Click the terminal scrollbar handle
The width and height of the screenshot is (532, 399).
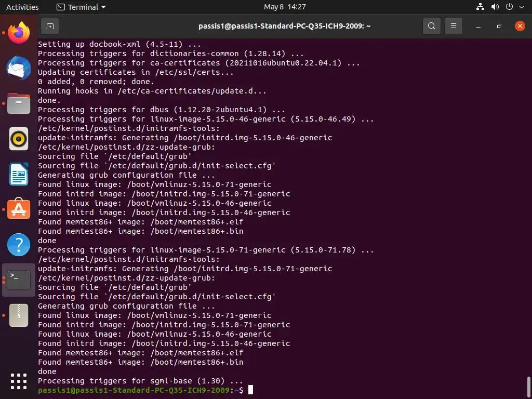(528, 388)
